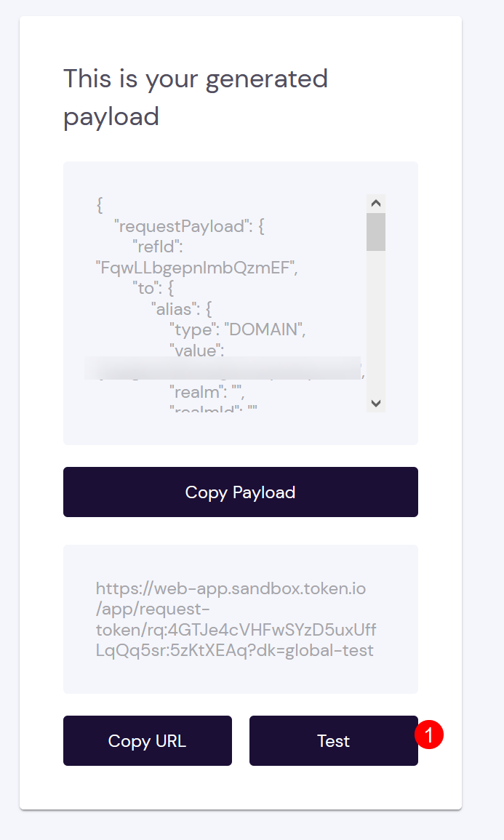Copy the request-token URL with Copy URL
Image resolution: width=504 pixels, height=840 pixels.
(148, 740)
